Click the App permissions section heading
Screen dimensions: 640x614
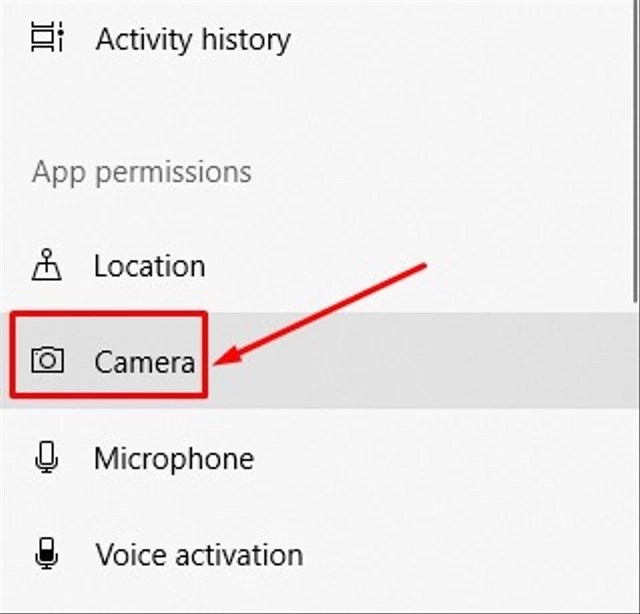142,173
